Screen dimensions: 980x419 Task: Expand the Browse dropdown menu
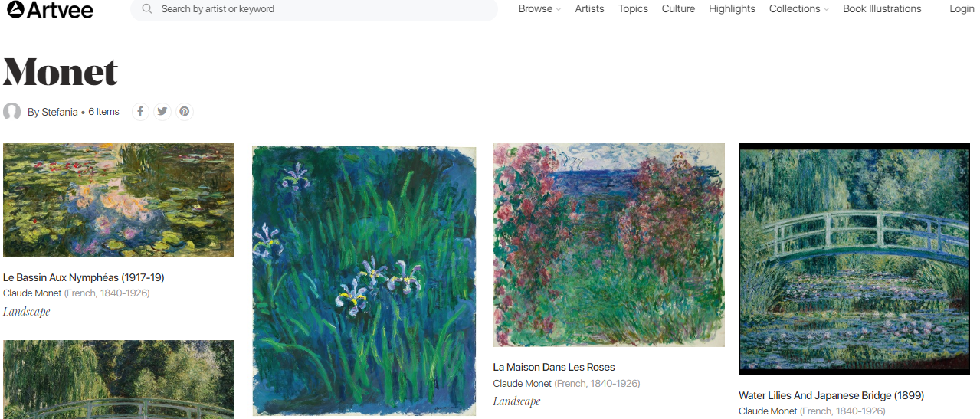coord(539,9)
